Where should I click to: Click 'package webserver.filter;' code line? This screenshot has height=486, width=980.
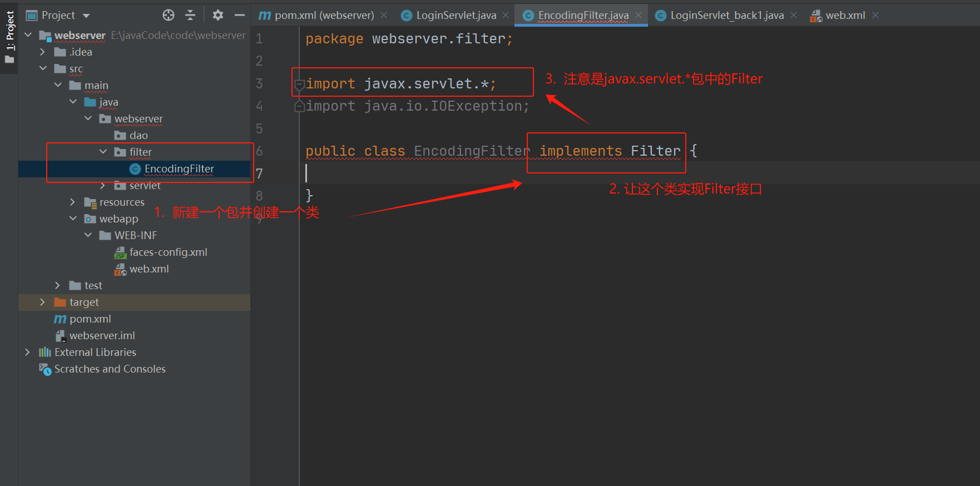click(x=409, y=39)
